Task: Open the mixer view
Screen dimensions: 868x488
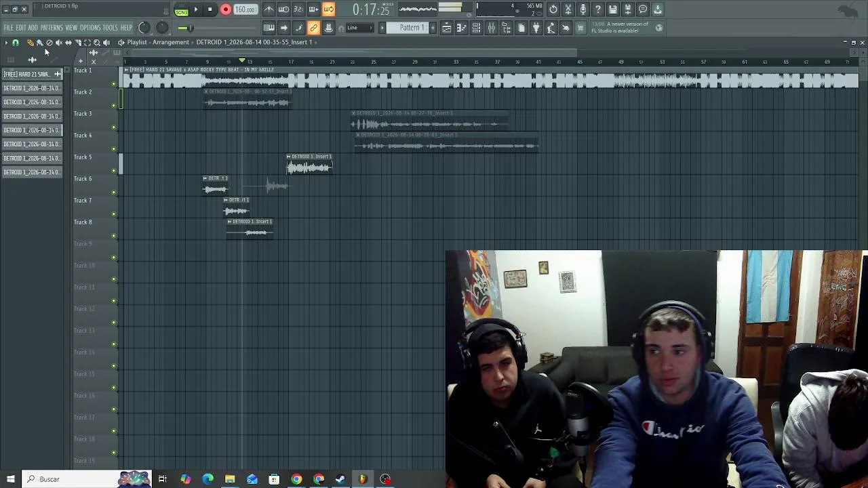Action: pyautogui.click(x=491, y=28)
